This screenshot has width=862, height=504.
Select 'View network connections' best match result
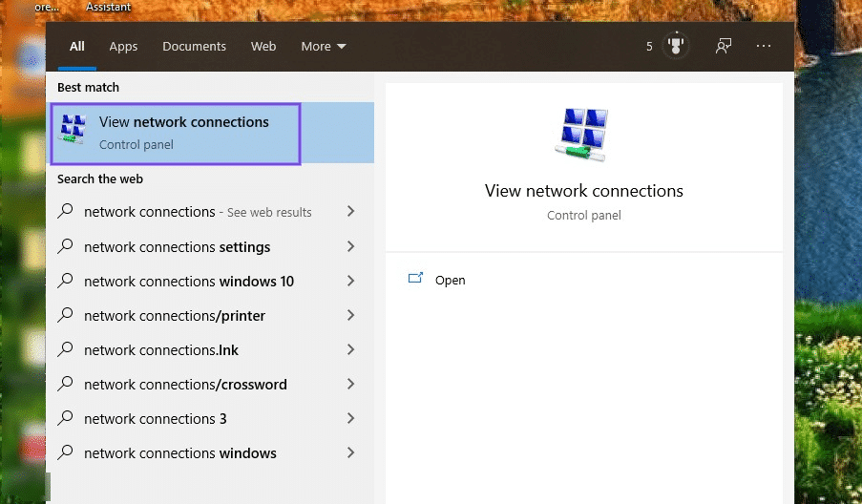(183, 133)
